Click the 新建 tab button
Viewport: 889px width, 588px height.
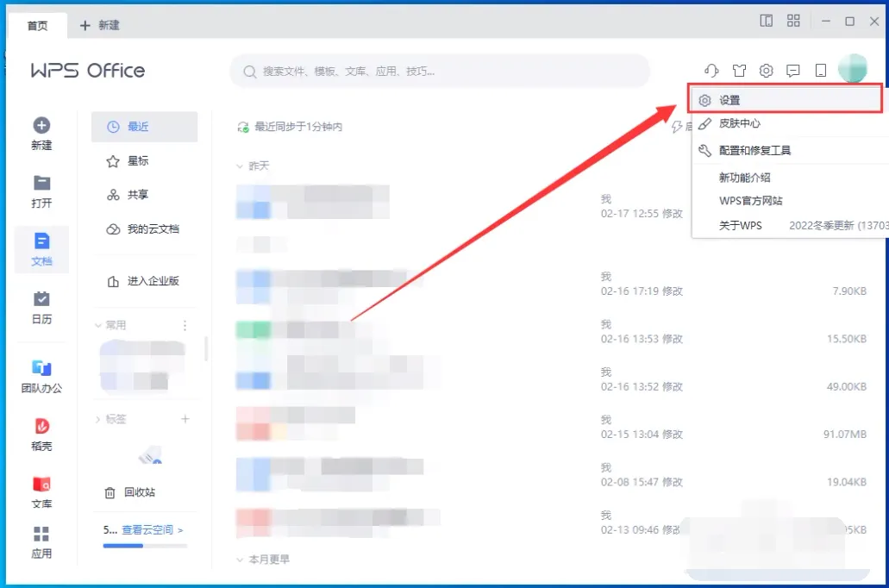pyautogui.click(x=100, y=26)
